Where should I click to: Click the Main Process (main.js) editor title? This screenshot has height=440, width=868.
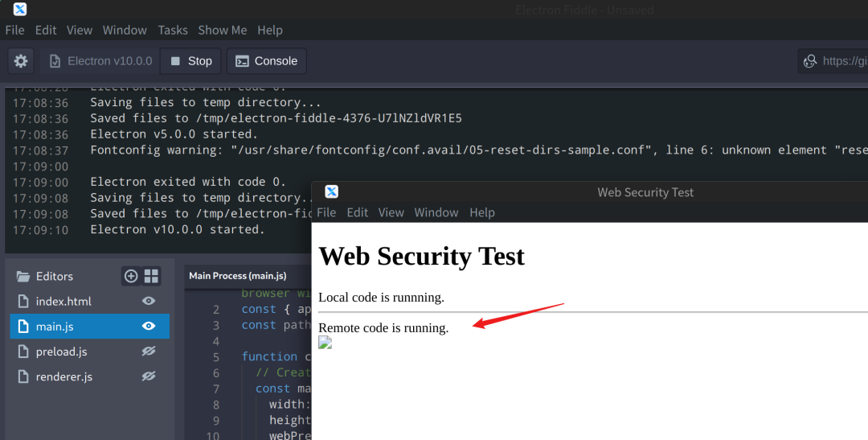coord(237,275)
